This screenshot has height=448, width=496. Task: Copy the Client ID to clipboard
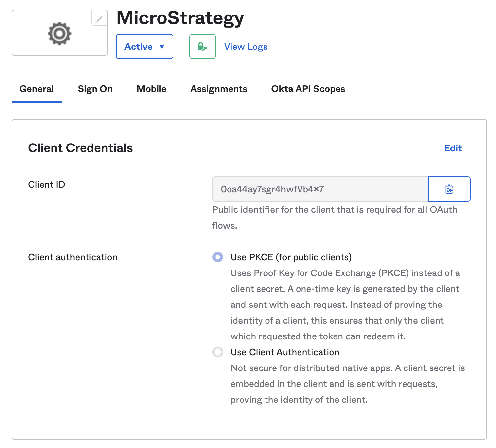coord(449,189)
